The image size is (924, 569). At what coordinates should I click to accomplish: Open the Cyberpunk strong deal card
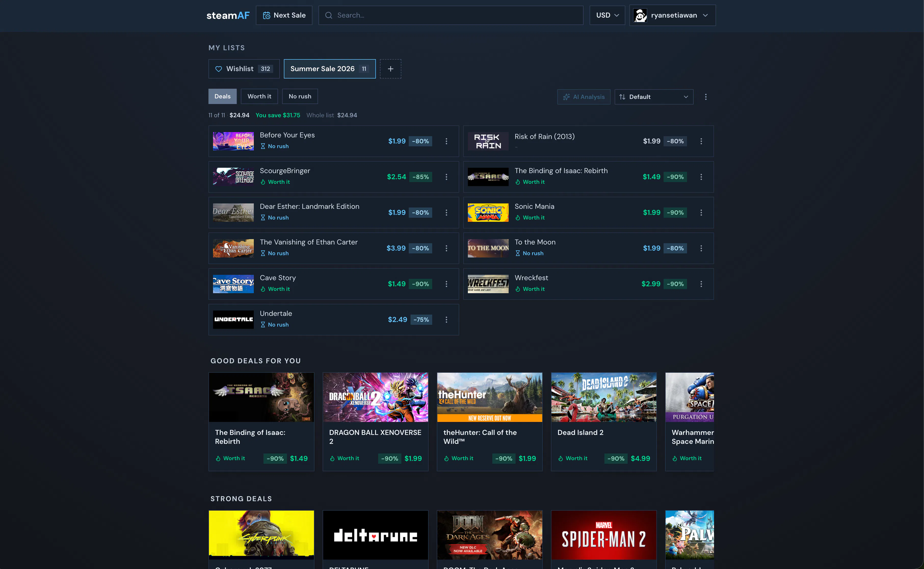click(x=261, y=539)
